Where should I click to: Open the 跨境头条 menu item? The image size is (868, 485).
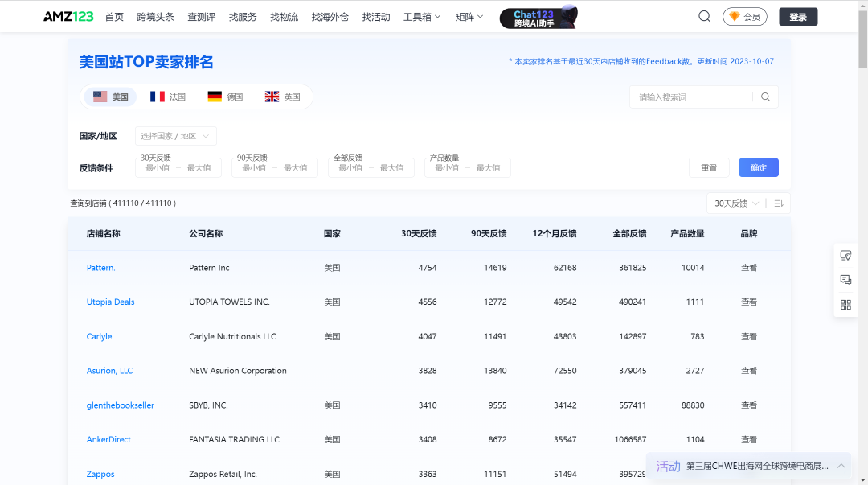coord(156,17)
